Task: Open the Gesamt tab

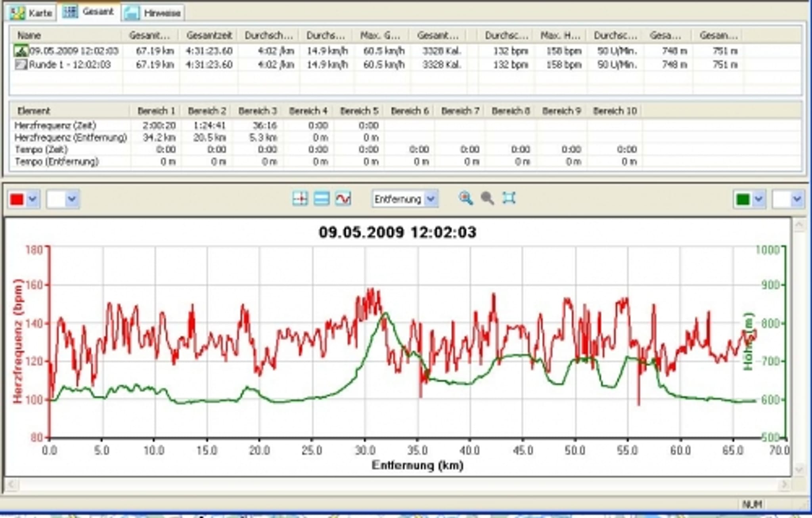Action: [88, 12]
